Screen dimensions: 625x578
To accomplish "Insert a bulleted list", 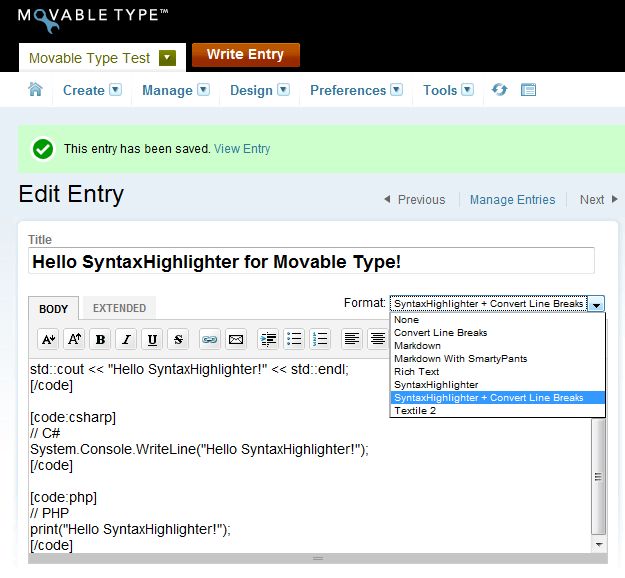I will click(x=294, y=339).
